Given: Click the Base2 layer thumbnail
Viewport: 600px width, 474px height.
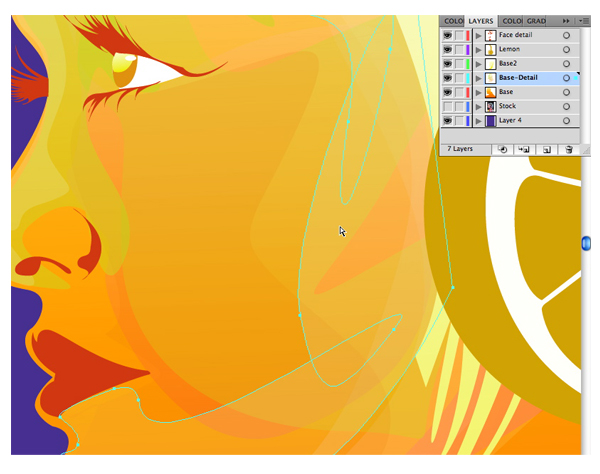Looking at the screenshot, I should [x=491, y=64].
